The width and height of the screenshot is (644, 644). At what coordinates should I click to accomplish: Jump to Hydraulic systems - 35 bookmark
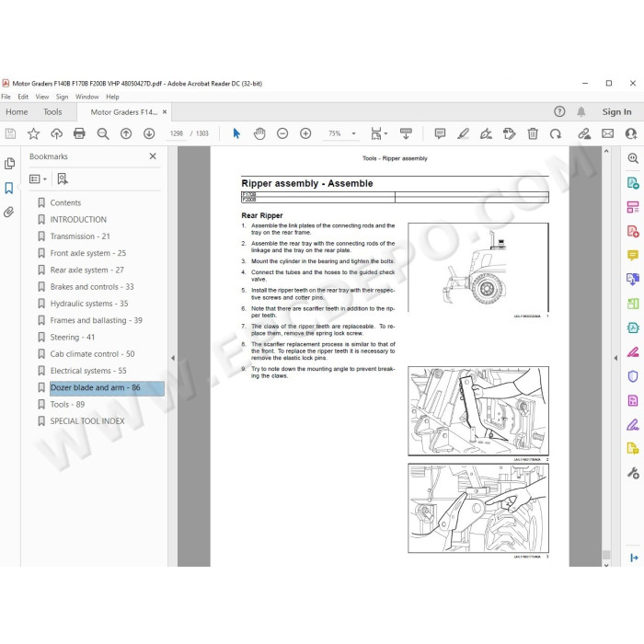click(89, 304)
